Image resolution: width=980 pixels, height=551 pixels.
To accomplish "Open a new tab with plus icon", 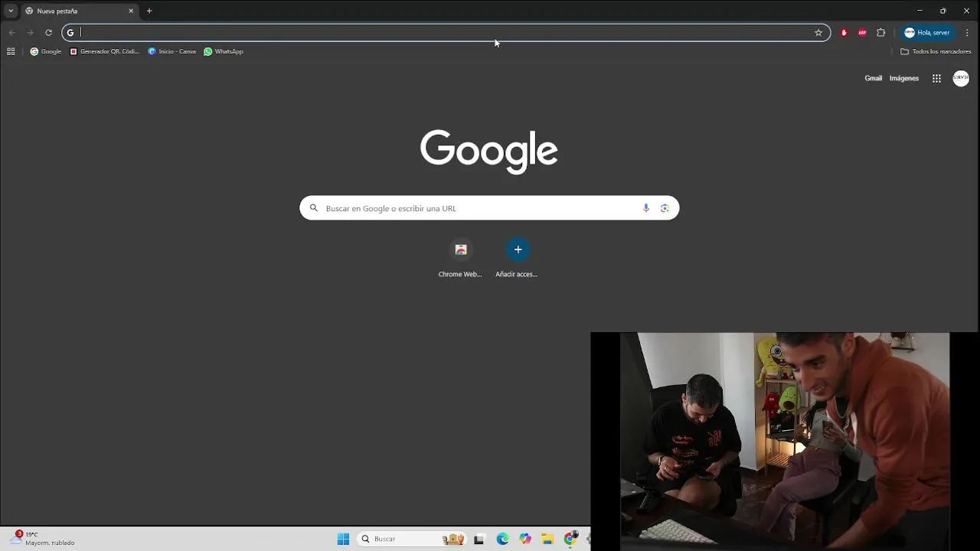I will click(x=149, y=11).
